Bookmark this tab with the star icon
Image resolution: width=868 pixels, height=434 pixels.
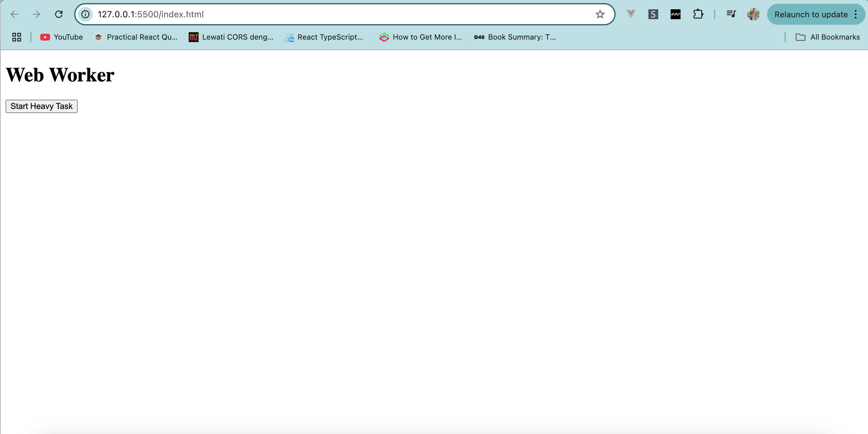[x=600, y=14]
